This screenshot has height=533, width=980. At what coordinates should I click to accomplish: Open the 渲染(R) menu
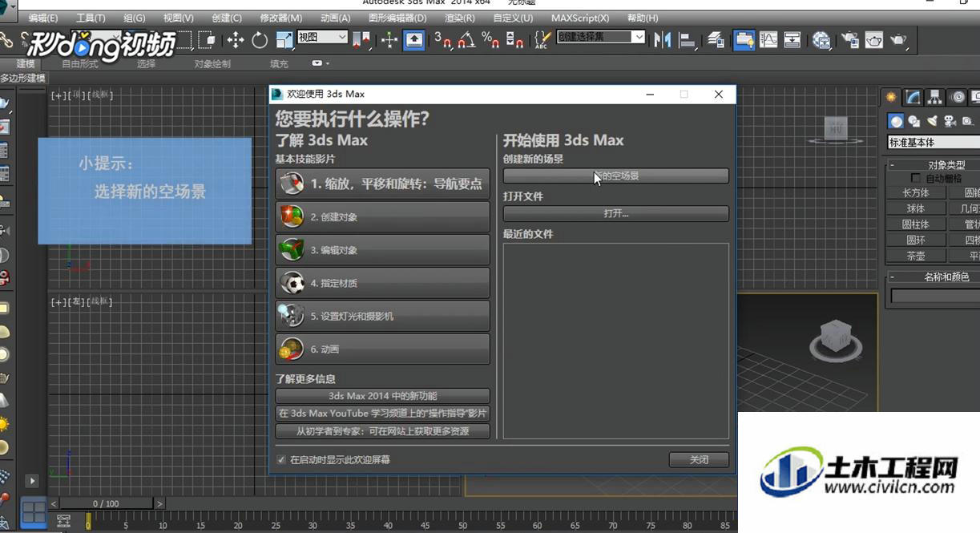point(459,18)
